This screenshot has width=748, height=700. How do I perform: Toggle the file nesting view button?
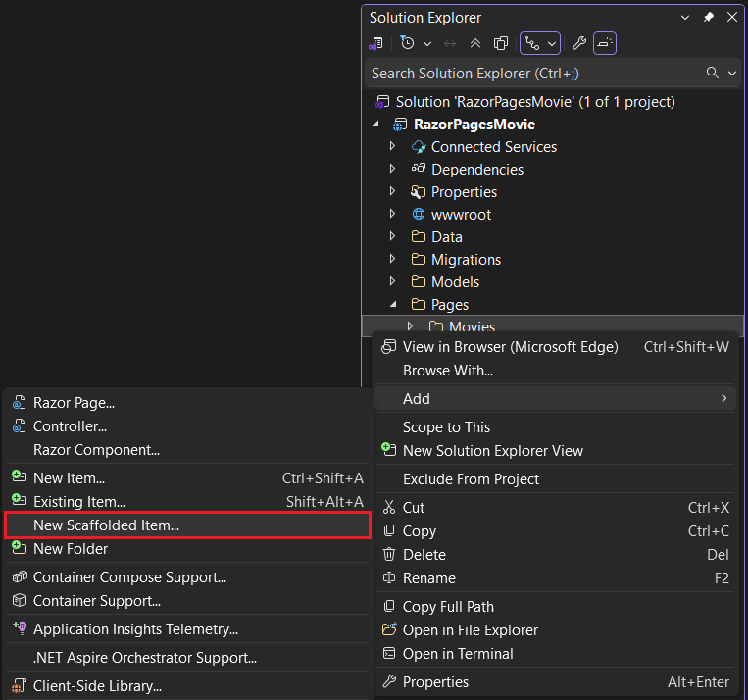[532, 44]
